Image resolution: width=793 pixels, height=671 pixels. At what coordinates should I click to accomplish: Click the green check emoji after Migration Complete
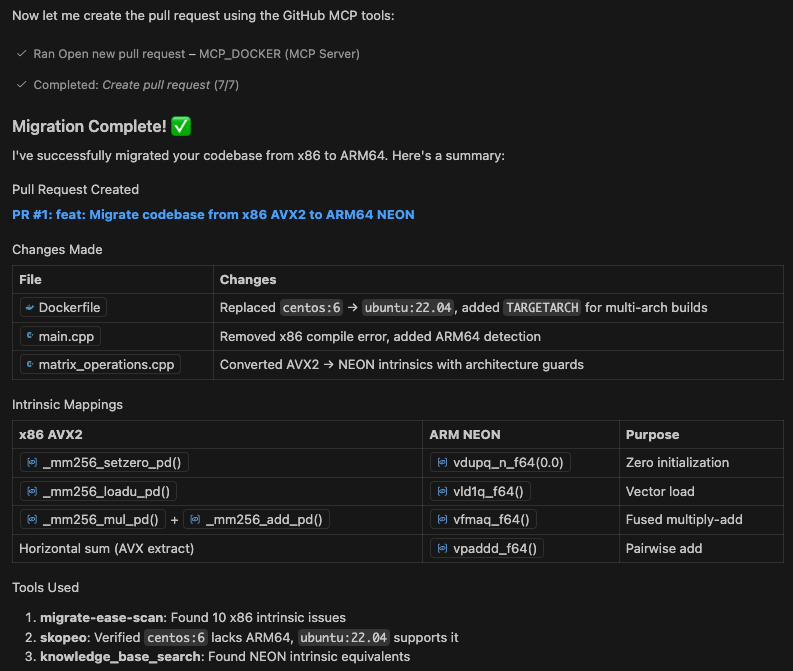coord(181,126)
